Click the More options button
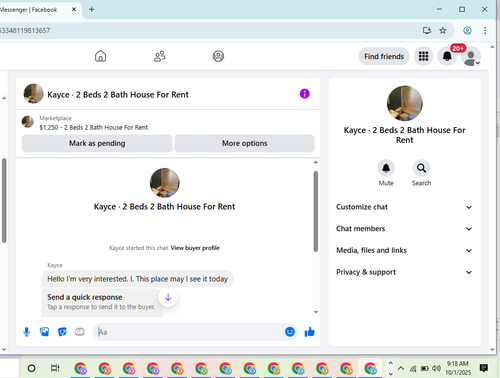The image size is (500, 378). click(244, 143)
